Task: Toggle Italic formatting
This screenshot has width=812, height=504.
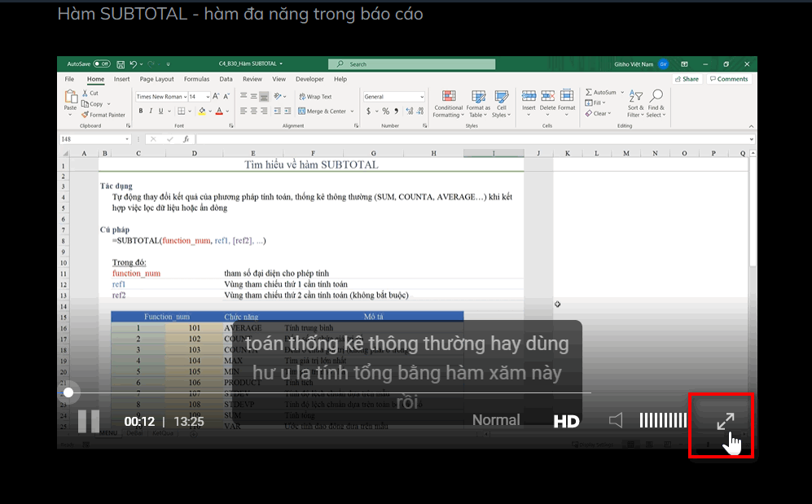Action: point(151,111)
